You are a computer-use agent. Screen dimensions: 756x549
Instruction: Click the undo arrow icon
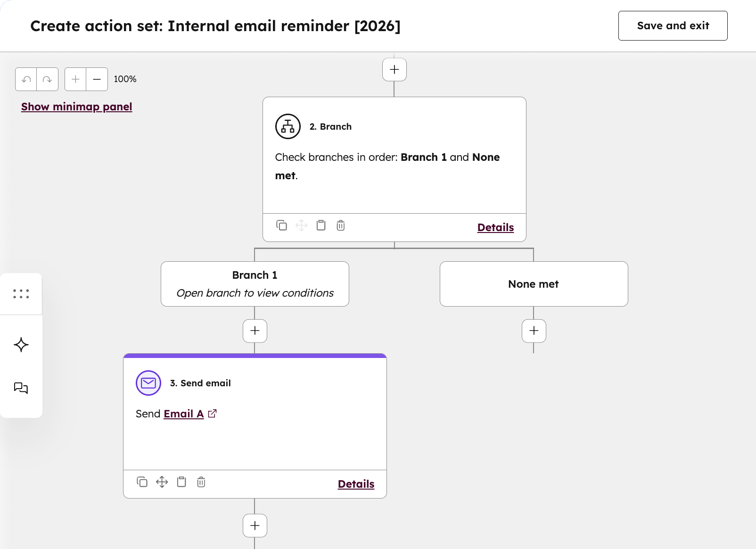point(26,79)
